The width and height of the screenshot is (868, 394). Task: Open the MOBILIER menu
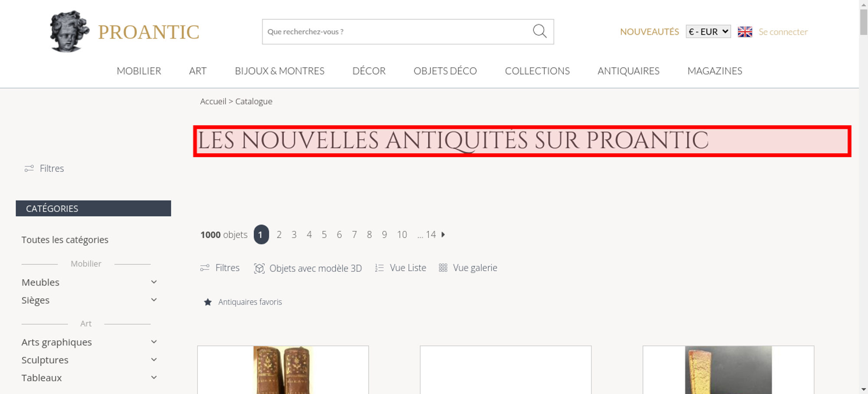point(139,71)
